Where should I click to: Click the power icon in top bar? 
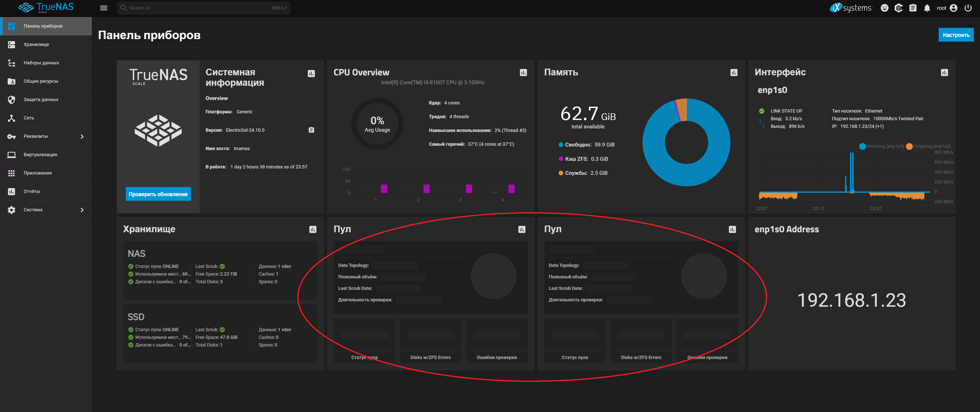click(x=968, y=8)
